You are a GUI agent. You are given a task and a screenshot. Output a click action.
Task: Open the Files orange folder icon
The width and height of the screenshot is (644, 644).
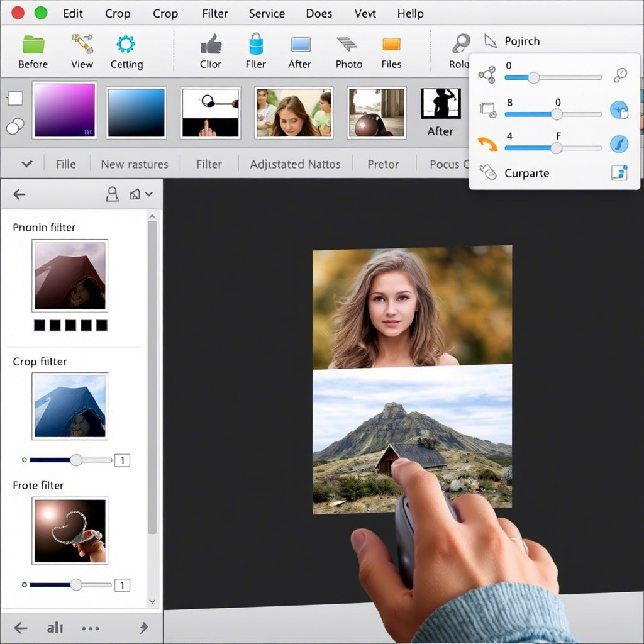click(x=391, y=44)
